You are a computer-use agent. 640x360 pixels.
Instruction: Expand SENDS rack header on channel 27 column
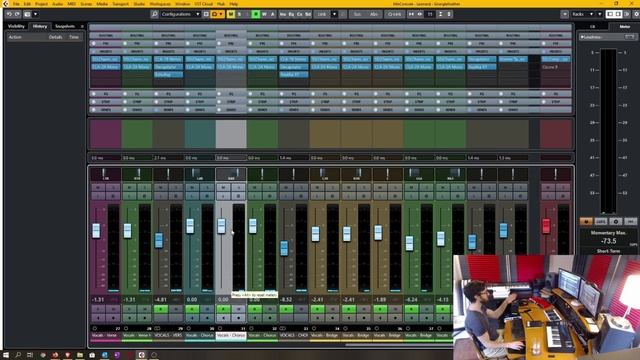tap(105, 109)
